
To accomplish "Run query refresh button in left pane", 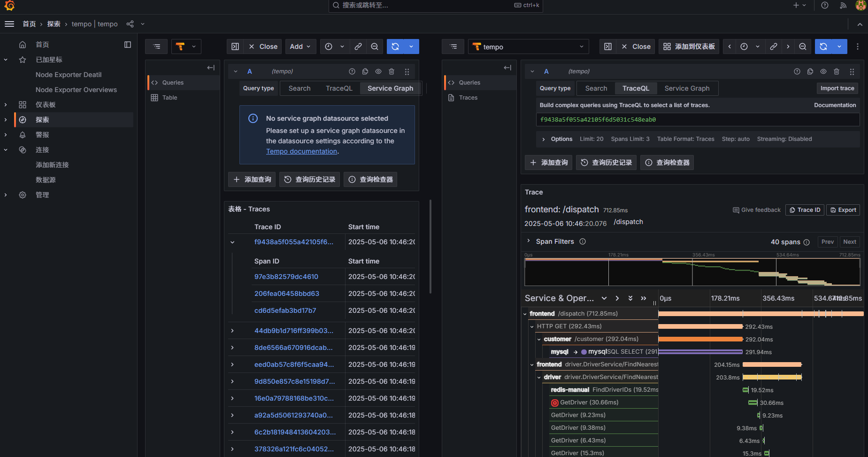I will 395,46.
